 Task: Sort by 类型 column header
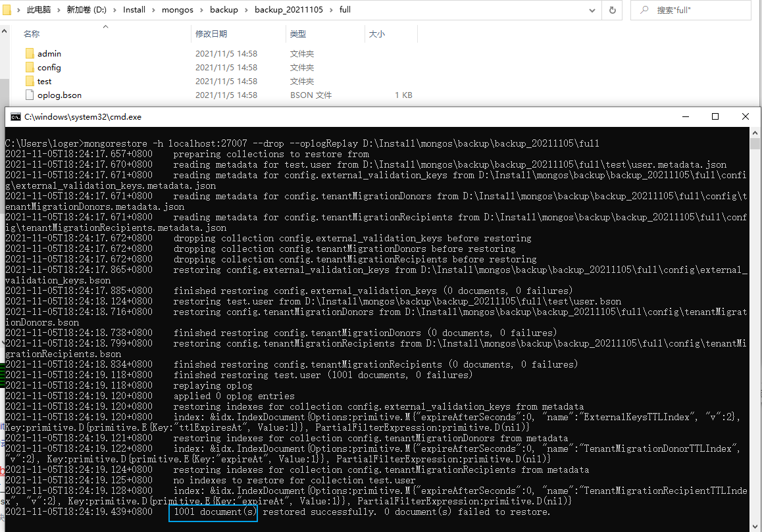[298, 34]
